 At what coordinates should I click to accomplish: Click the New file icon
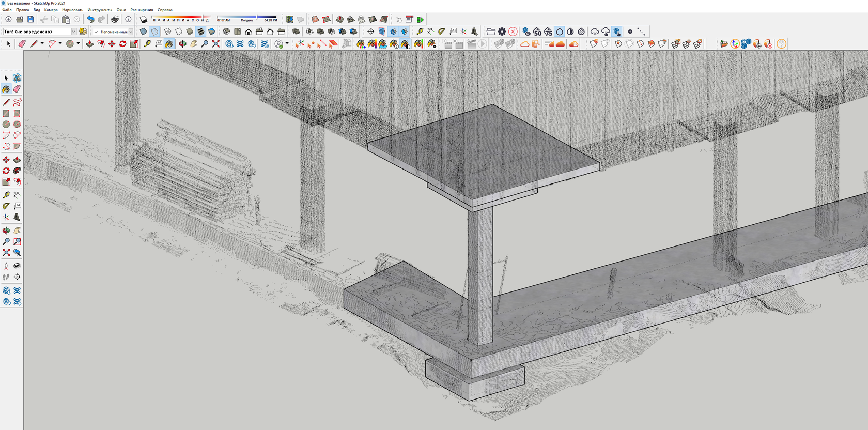pos(8,20)
